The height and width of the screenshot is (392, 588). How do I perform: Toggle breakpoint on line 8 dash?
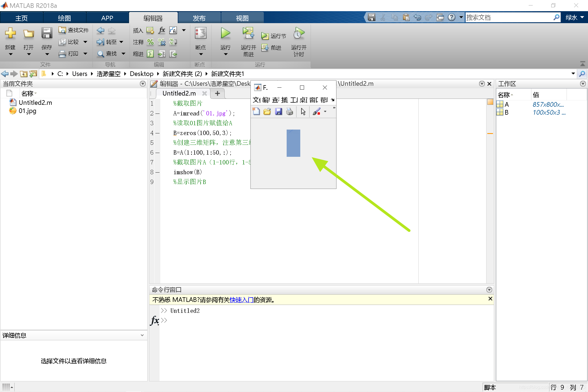[157, 172]
